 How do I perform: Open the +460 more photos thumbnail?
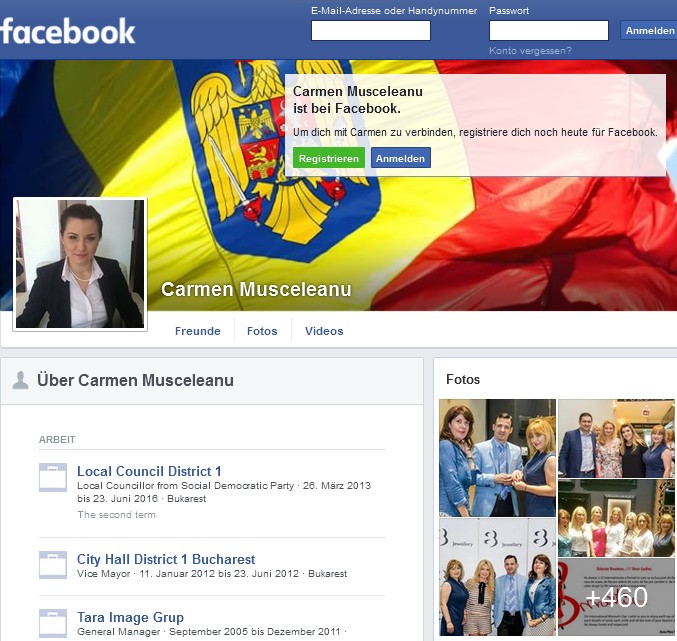(x=616, y=597)
